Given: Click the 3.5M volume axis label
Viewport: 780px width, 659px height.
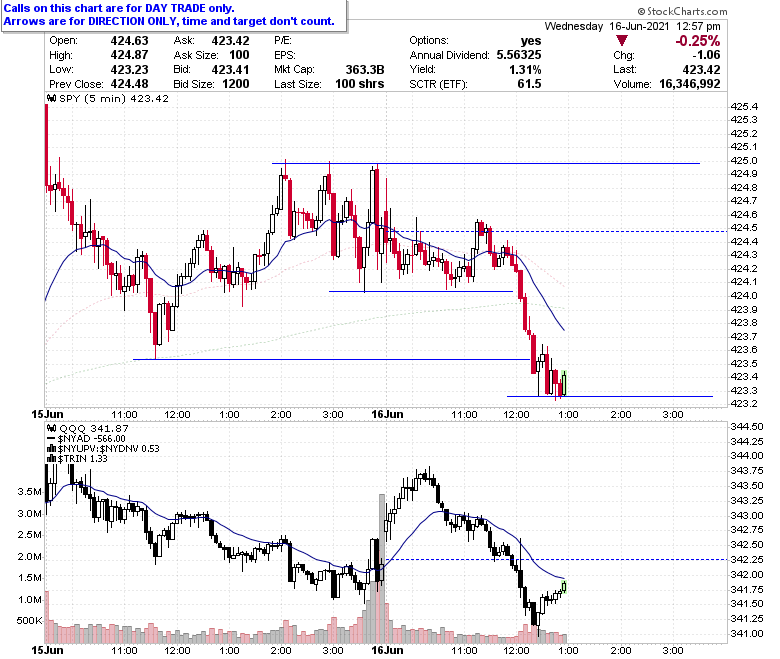Looking at the screenshot, I should (29, 492).
